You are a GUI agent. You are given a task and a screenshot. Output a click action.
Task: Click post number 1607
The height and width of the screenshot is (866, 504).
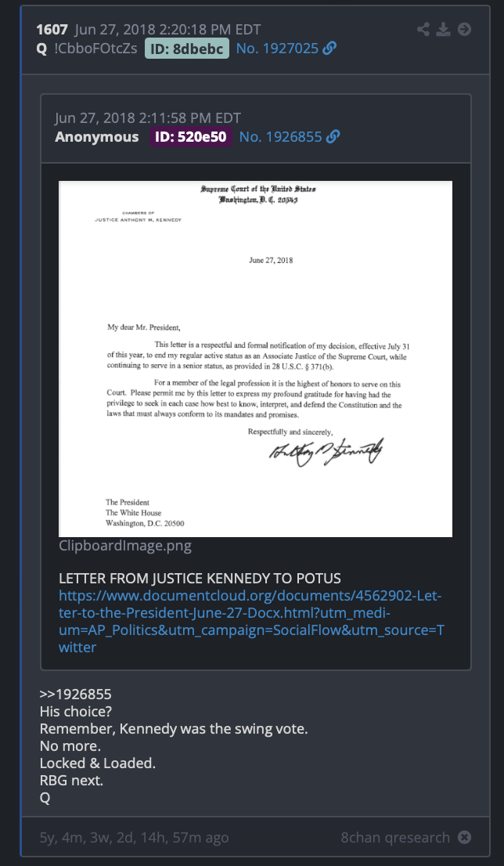pos(52,30)
